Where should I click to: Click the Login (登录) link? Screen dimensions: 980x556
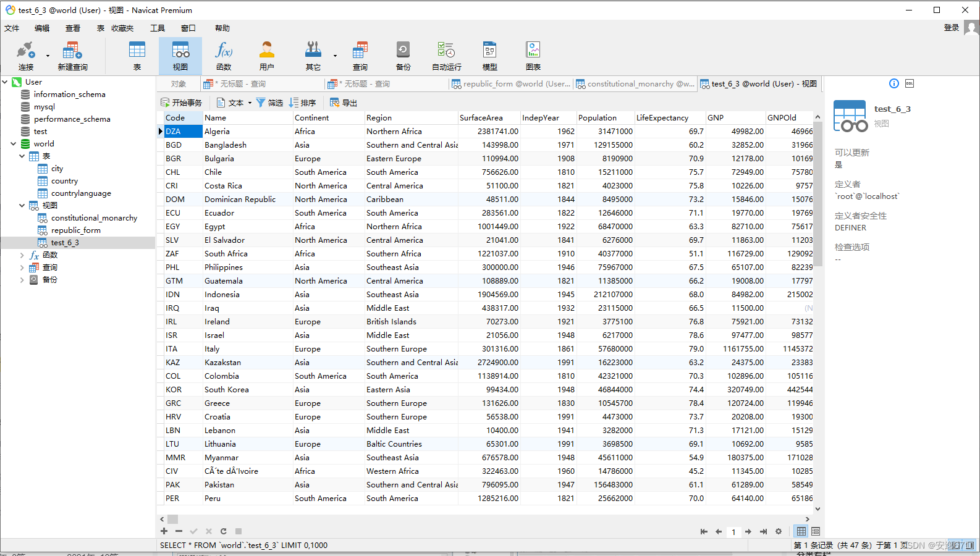952,28
